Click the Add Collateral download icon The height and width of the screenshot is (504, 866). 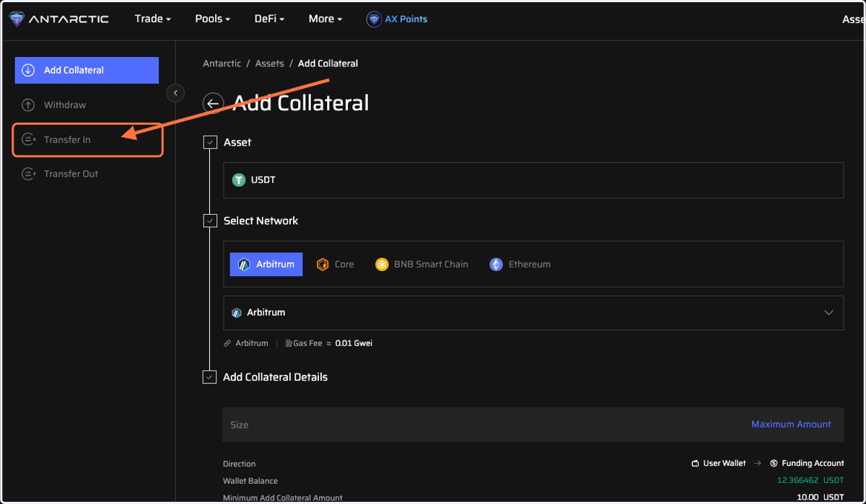(28, 70)
